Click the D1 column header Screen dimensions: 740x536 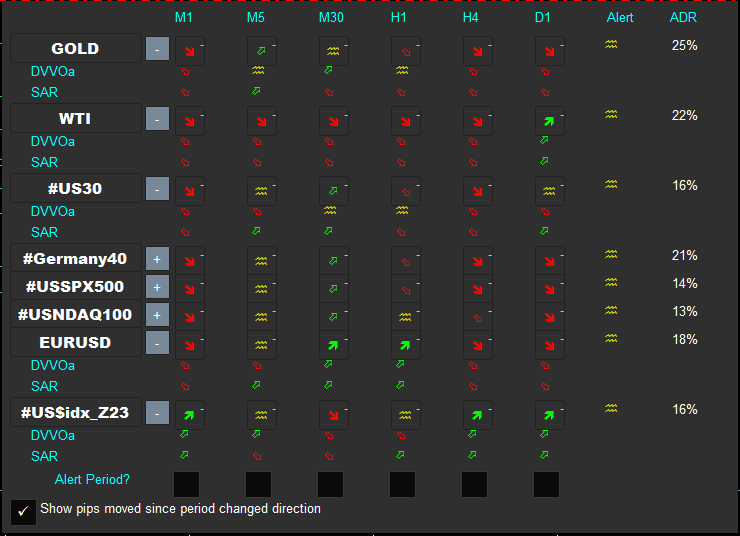[543, 17]
